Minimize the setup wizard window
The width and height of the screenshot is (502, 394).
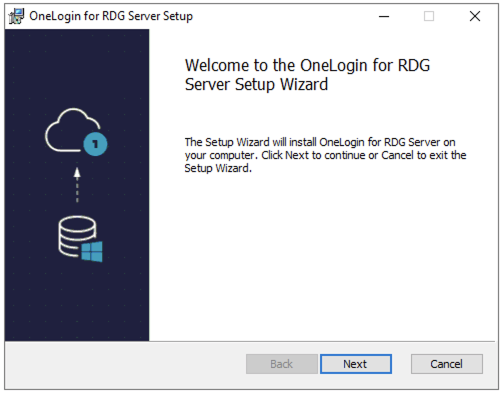384,16
